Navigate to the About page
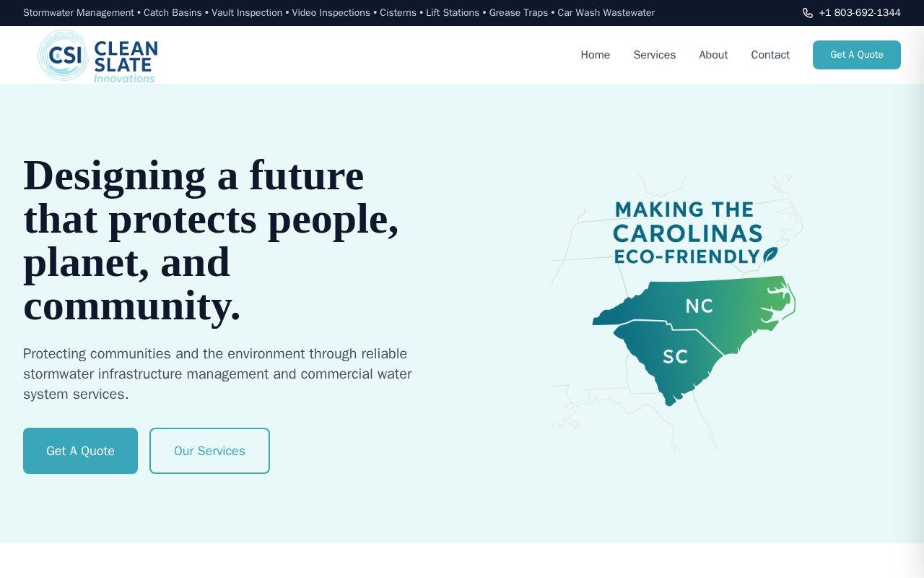This screenshot has width=924, height=578. pyautogui.click(x=713, y=55)
